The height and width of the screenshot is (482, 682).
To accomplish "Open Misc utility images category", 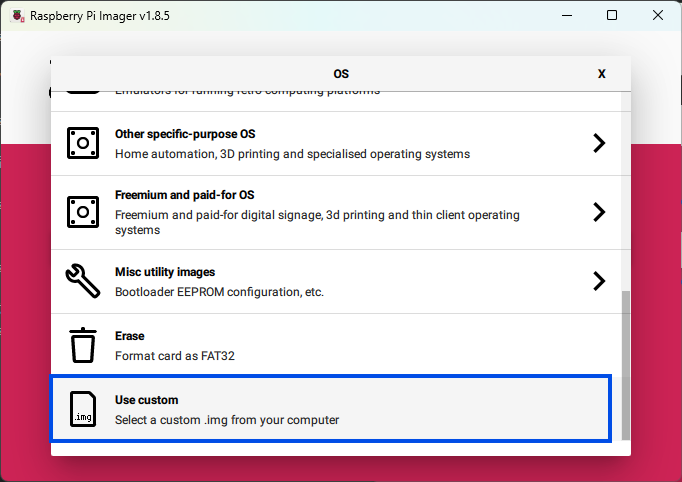I will 336,281.
